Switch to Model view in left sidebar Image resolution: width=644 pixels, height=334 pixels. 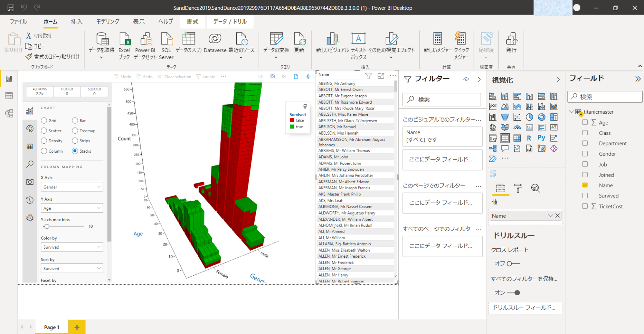(x=9, y=113)
